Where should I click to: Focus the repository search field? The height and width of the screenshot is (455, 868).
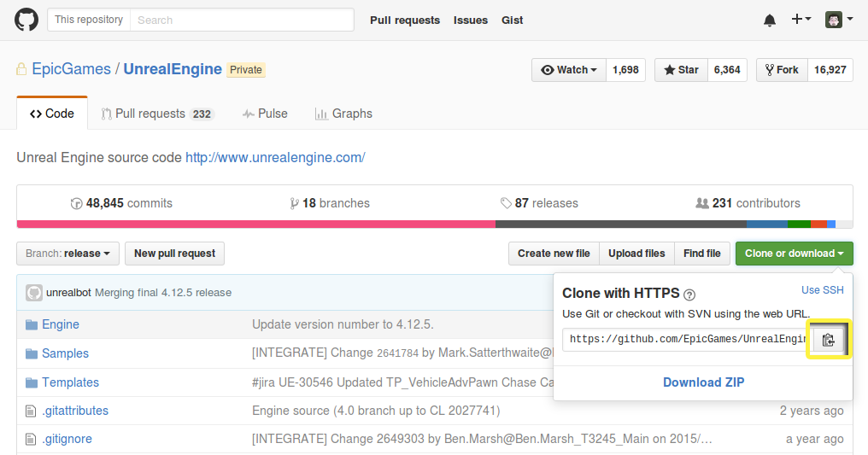point(242,20)
